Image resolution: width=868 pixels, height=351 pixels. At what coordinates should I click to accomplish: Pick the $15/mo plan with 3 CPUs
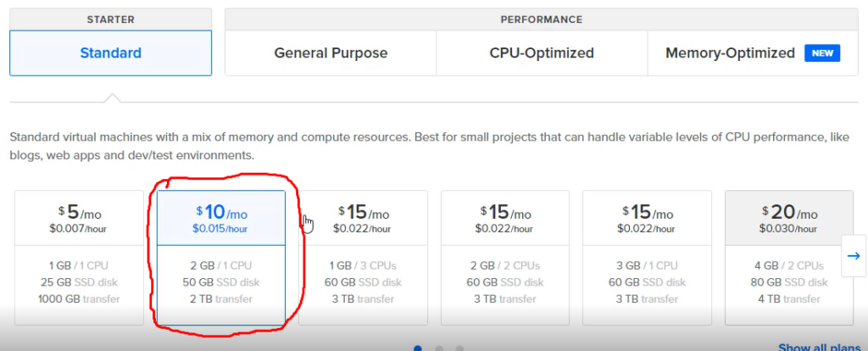coord(363,258)
